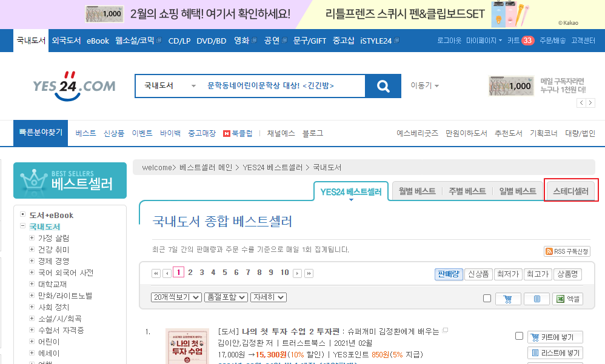Click the 로그아웃 link
This screenshot has width=605, height=364.
(x=449, y=41)
